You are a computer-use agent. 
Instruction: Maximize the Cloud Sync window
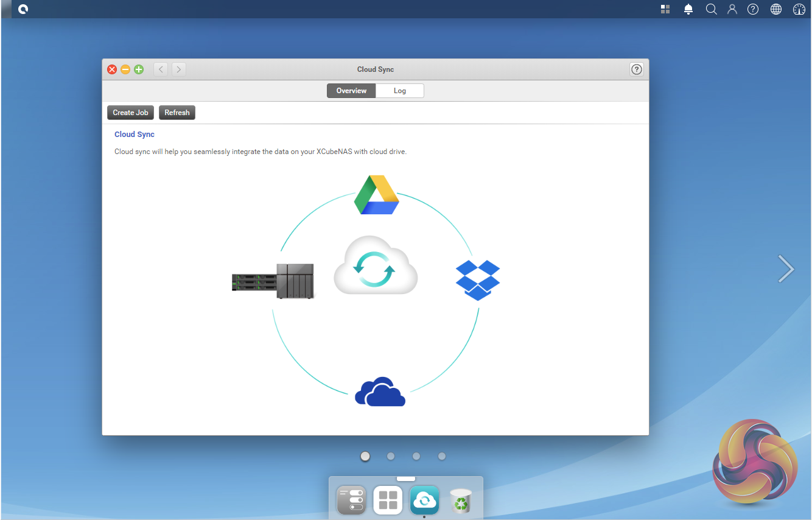(x=139, y=69)
